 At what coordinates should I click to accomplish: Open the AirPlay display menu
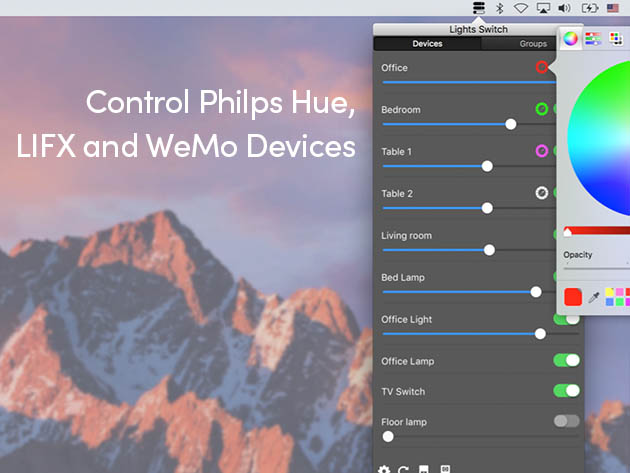[x=543, y=8]
